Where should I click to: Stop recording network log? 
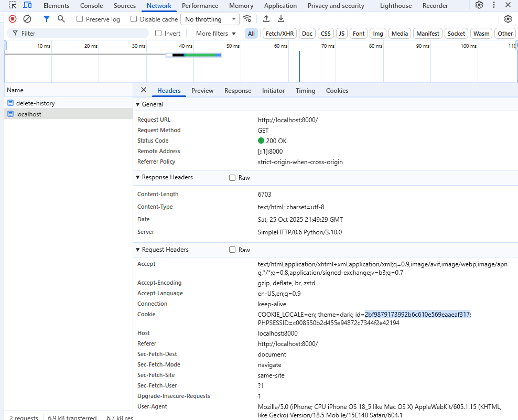[x=13, y=19]
